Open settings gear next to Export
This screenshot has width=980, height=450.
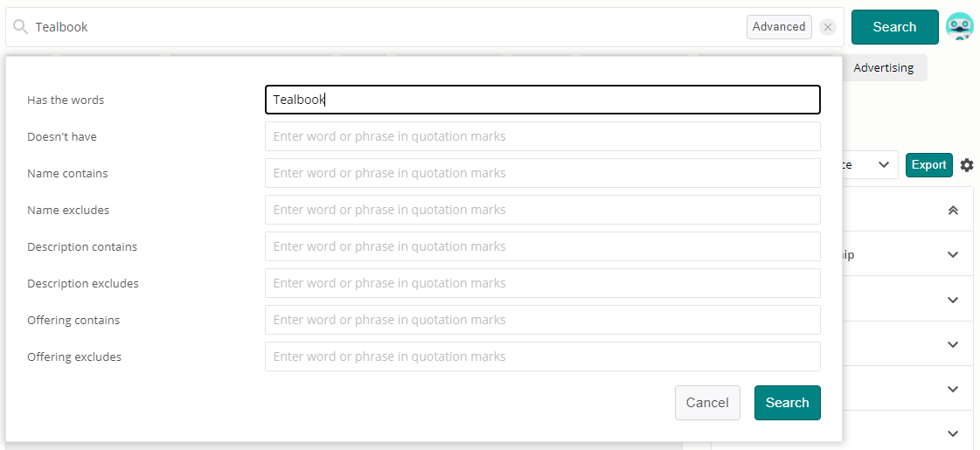coord(967,165)
